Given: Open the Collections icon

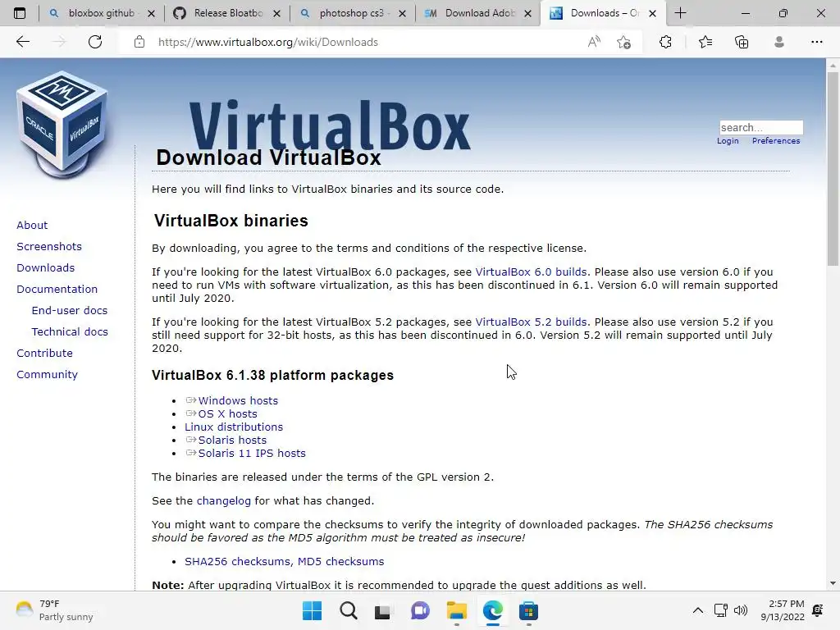Looking at the screenshot, I should [742, 42].
